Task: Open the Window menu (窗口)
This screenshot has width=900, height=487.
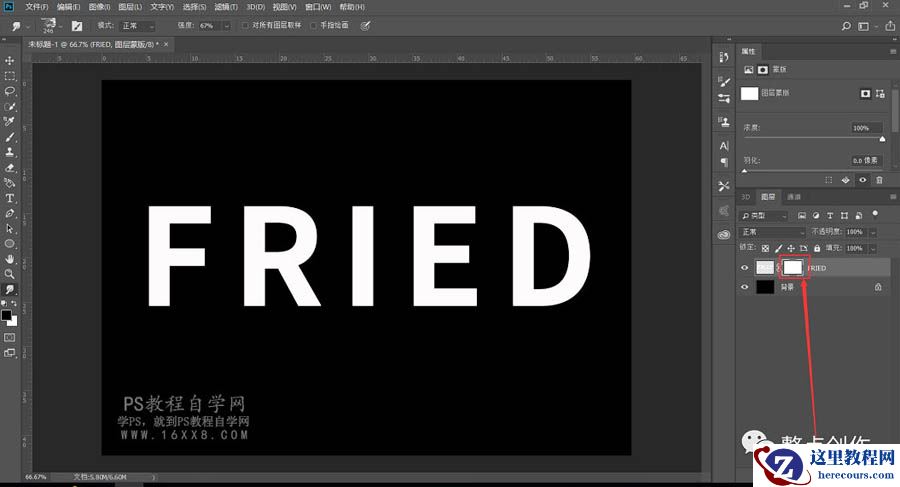Action: (x=318, y=7)
